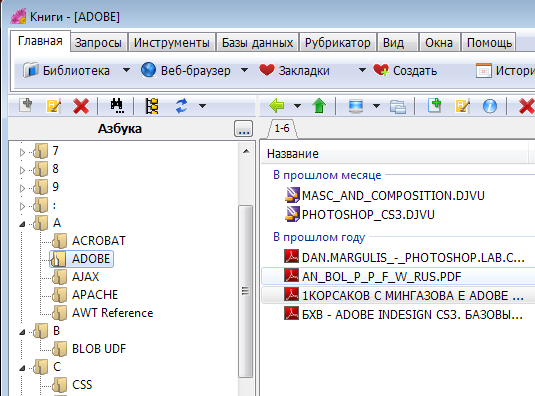Open Веб-браузер dropdown arrow

point(244,70)
